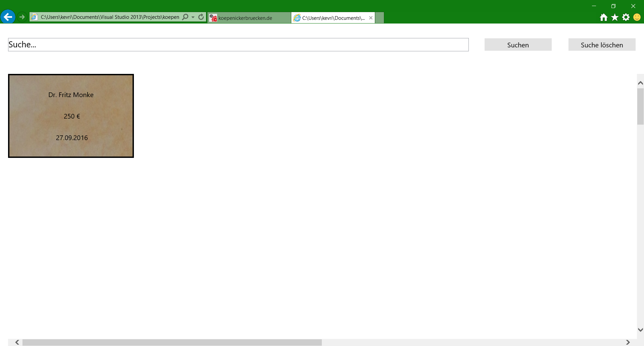The width and height of the screenshot is (644, 346).
Task: Open a new tab
Action: 380,18
